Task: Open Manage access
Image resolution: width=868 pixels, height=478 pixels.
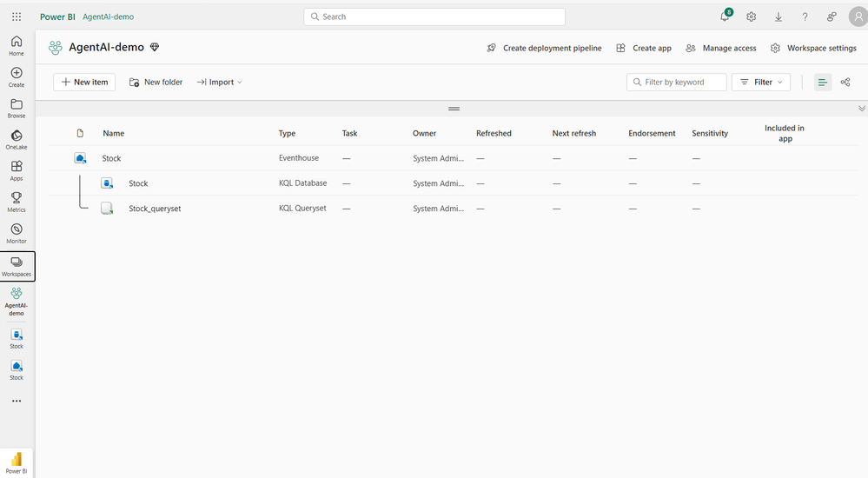Action: point(721,48)
